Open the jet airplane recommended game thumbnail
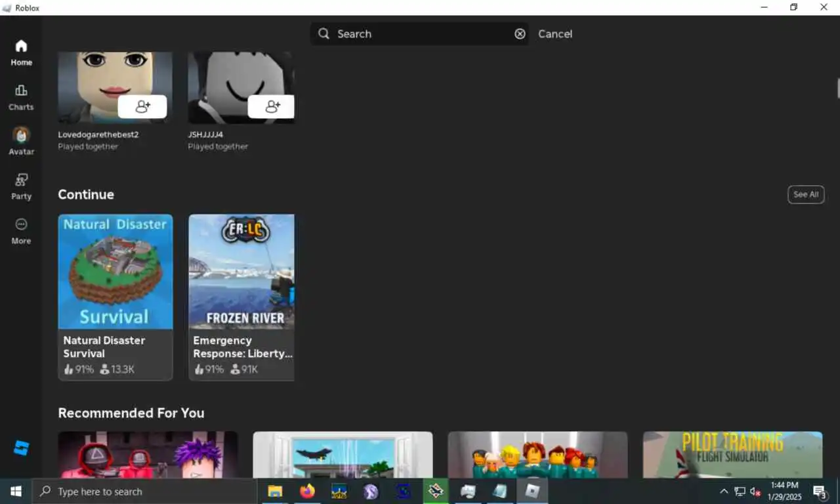 pyautogui.click(x=343, y=454)
